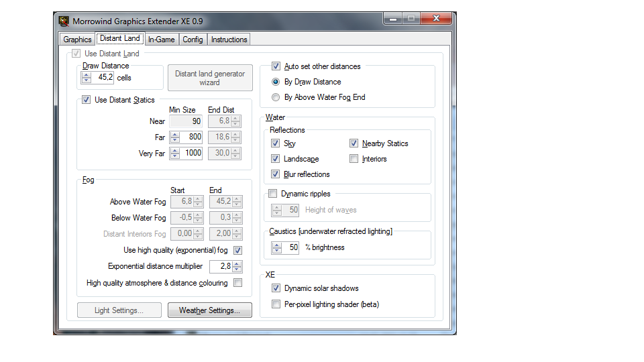Toggle Blur reflections checkbox
644x362 pixels.
tap(276, 174)
